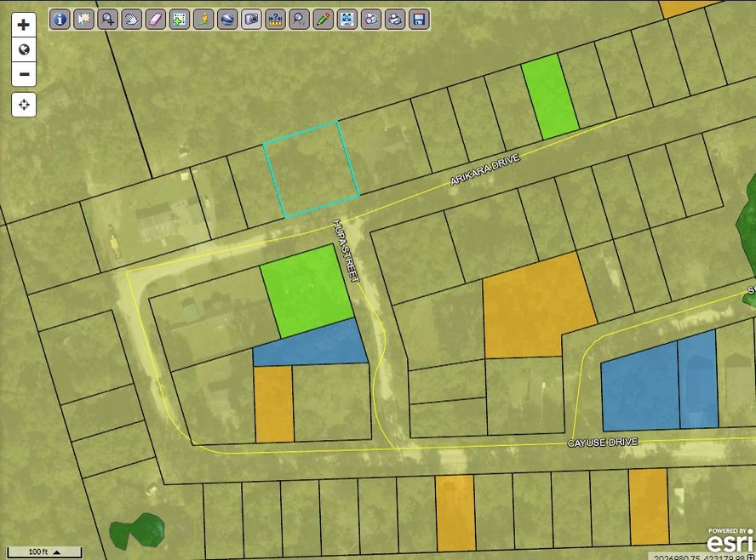The width and height of the screenshot is (756, 560).
Task: Select the pencil draw tool
Action: point(323,18)
